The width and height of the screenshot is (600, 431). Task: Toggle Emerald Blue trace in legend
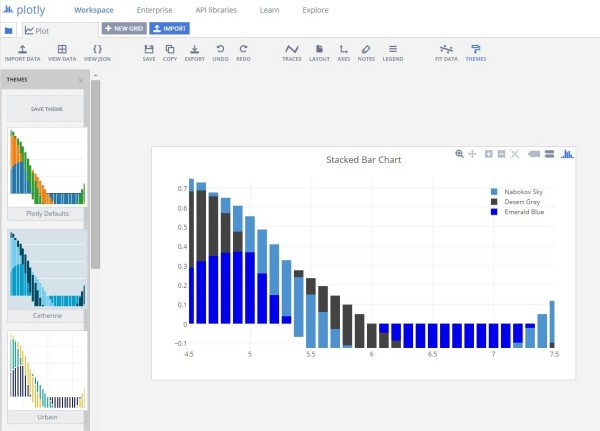[517, 212]
